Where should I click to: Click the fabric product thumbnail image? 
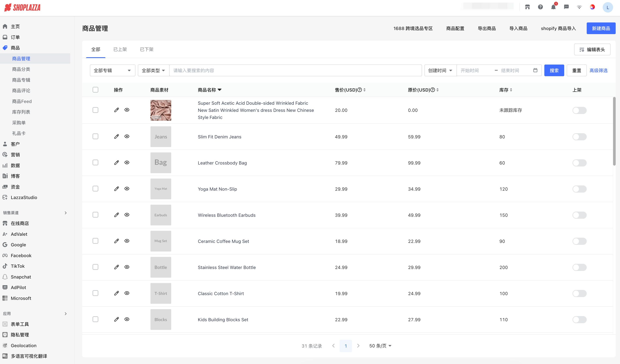[x=161, y=110]
